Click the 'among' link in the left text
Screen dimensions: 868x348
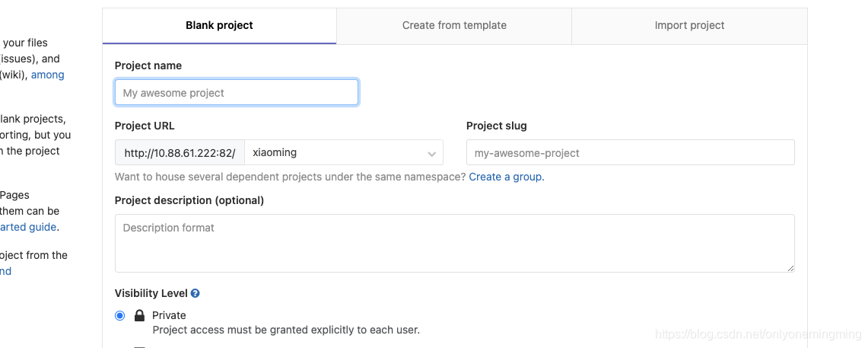tap(47, 75)
